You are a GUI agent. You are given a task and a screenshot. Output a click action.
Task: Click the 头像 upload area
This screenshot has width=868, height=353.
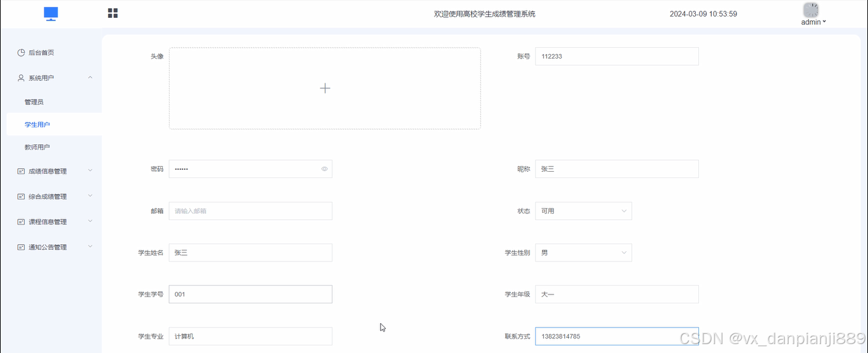click(325, 88)
